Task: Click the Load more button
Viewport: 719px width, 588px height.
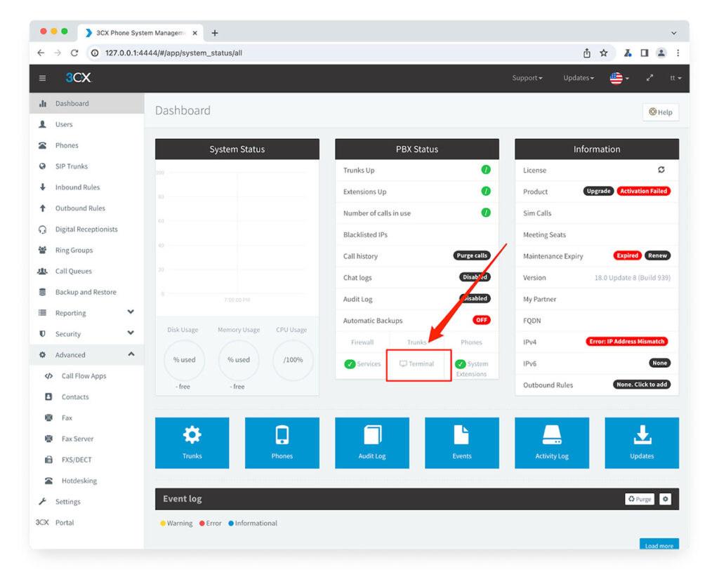Action: pos(659,544)
